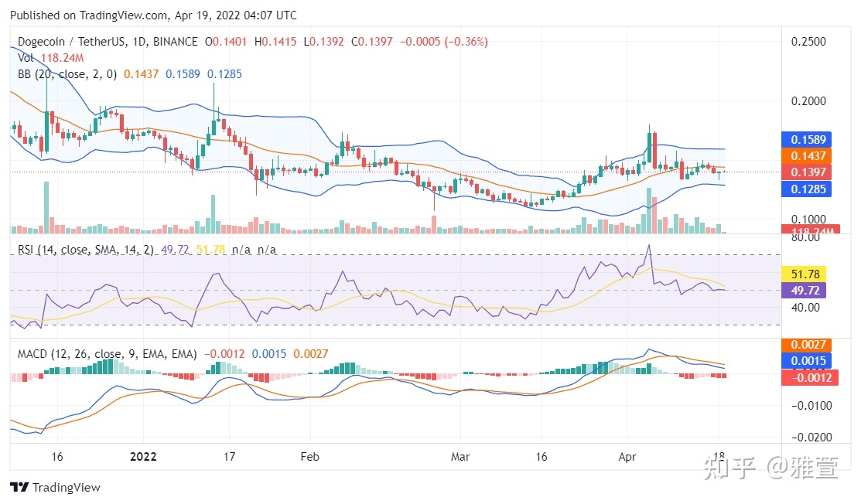Click the BB lower value 0.1285 in legend
This screenshot has width=861, height=504.
[224, 74]
